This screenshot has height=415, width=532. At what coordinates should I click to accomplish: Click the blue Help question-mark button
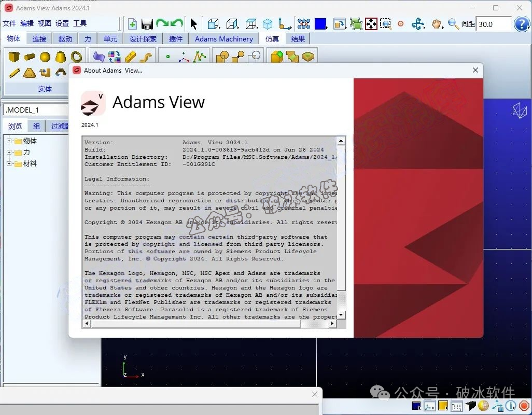click(521, 23)
